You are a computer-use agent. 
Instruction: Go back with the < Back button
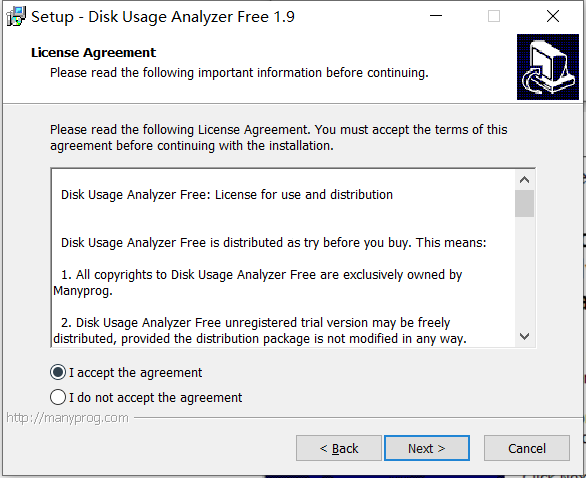point(339,448)
